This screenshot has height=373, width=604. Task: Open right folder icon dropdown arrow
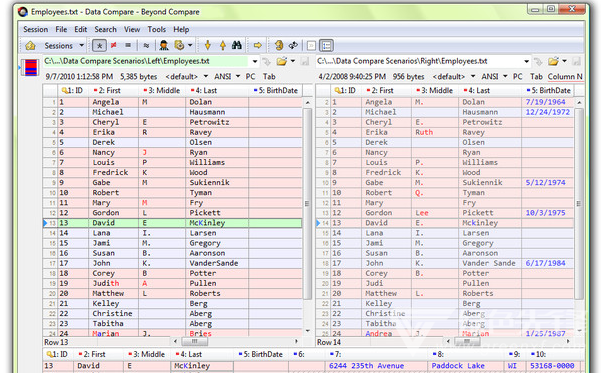[564, 61]
